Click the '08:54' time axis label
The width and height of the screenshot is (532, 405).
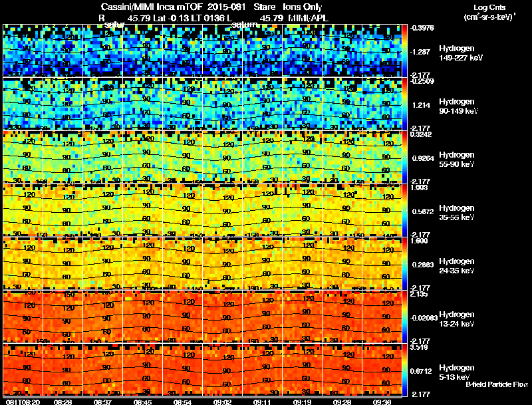click(x=182, y=402)
